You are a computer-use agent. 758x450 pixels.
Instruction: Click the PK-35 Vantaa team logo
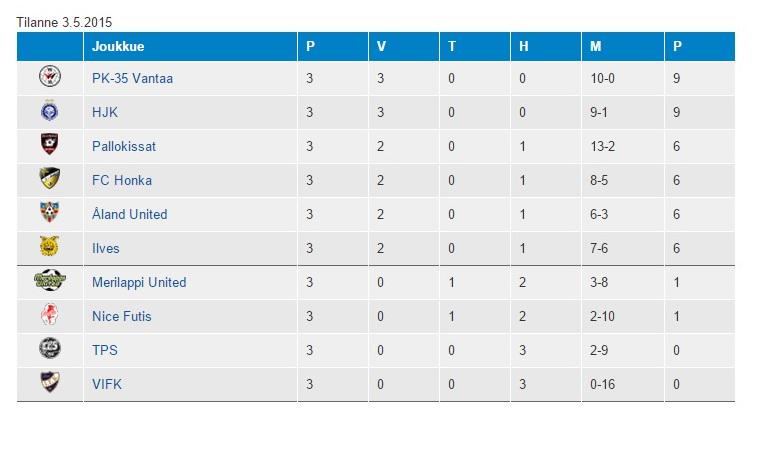(49, 78)
